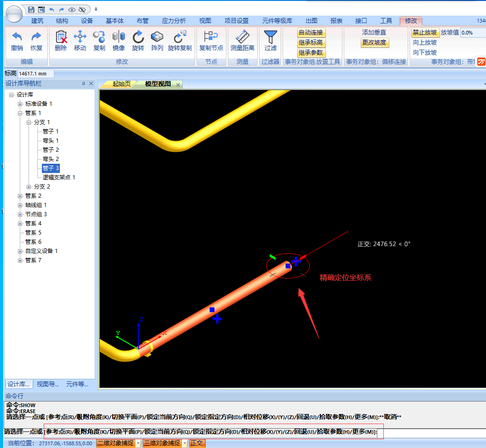The height and width of the screenshot is (448, 486).
Task: Switch to the 元件等... bottom panel tab
Action: click(77, 384)
